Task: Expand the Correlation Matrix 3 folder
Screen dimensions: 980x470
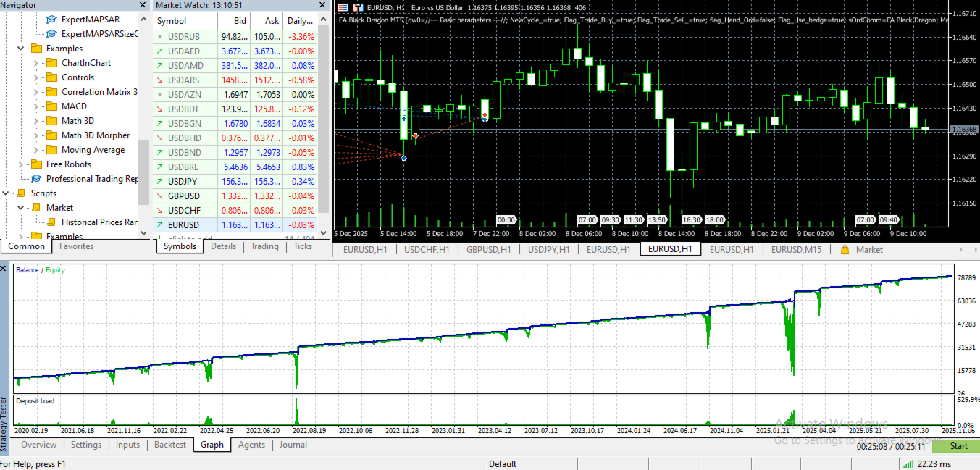Action: (x=35, y=92)
